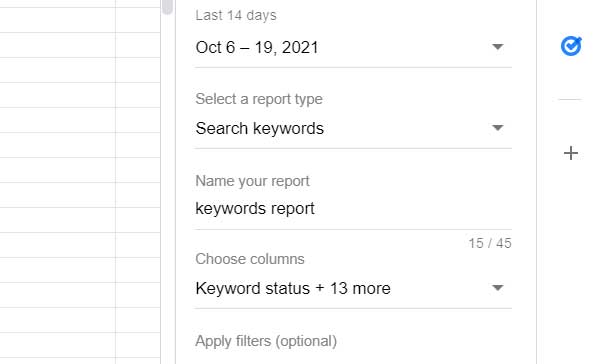The height and width of the screenshot is (364, 602).
Task: Click the plus icon to get add-ons
Action: coord(571,153)
